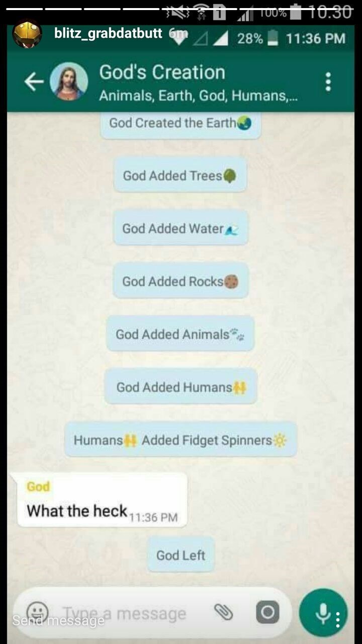The image size is (362, 644).
Task: Tap the paperclip attachment icon
Action: [x=224, y=612]
